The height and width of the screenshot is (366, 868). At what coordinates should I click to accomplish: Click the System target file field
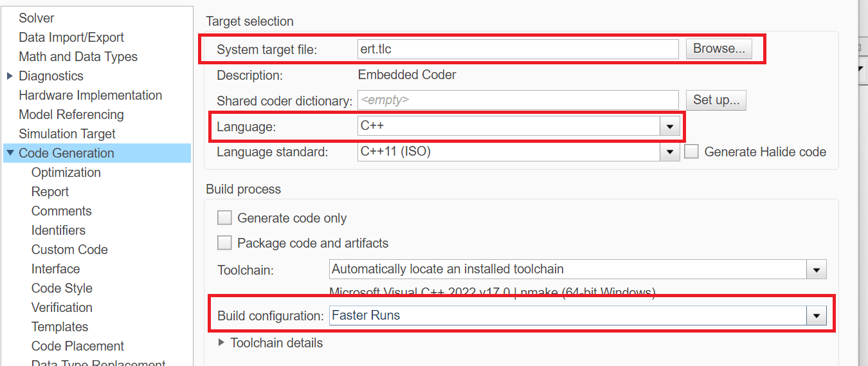518,50
